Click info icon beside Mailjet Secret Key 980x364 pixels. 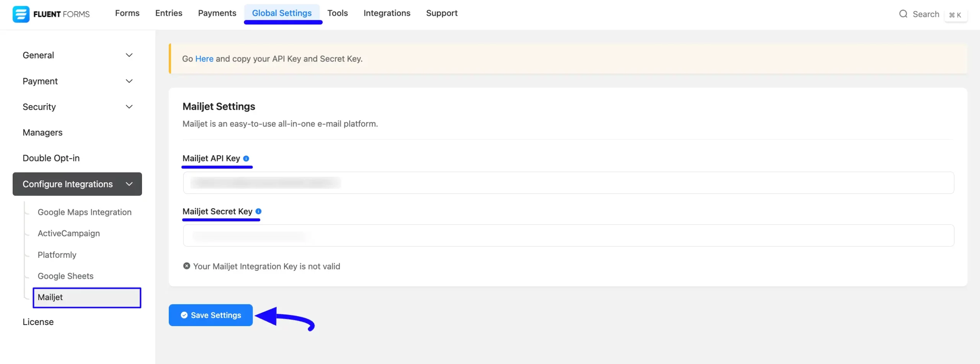(x=258, y=211)
